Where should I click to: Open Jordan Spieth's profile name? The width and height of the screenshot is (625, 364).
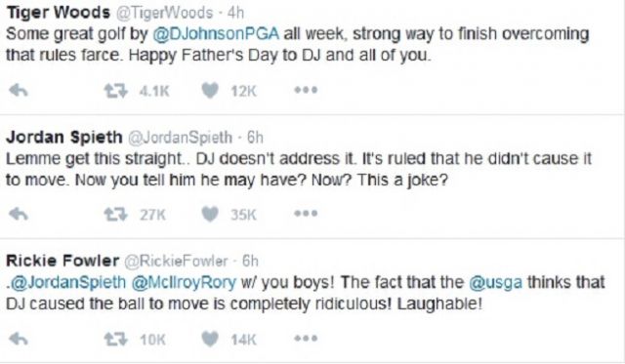click(64, 137)
